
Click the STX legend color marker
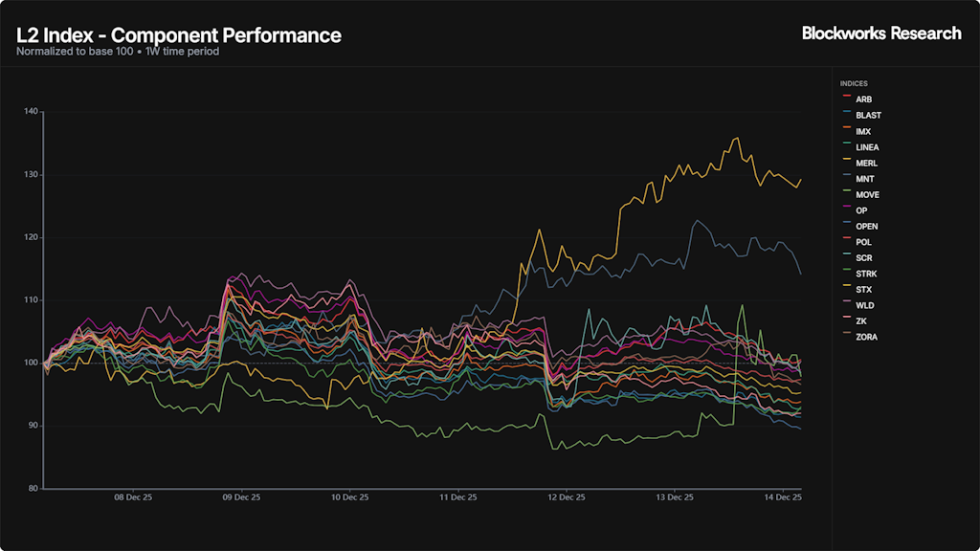pos(846,290)
